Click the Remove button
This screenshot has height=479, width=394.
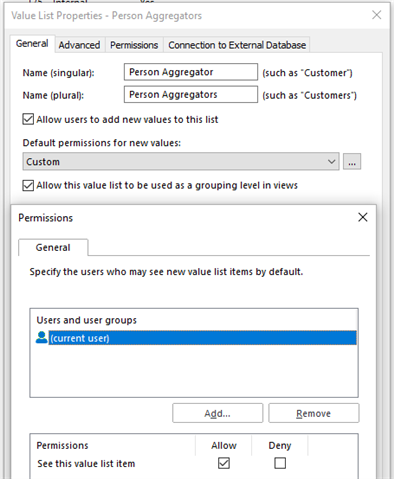[x=314, y=413]
